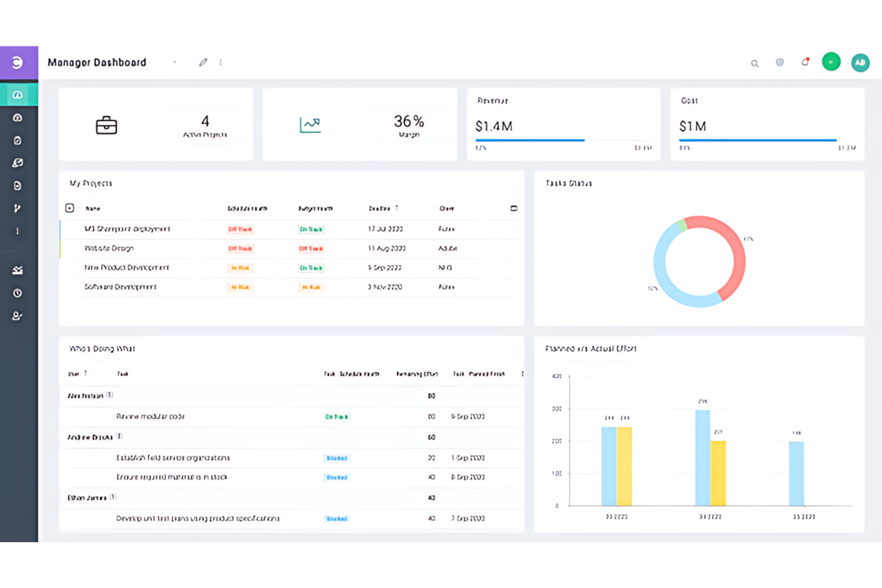Image resolution: width=882 pixels, height=588 pixels.
Task: Select the sidebar icon directly below the highlighted dashboard icon
Action: click(17, 118)
